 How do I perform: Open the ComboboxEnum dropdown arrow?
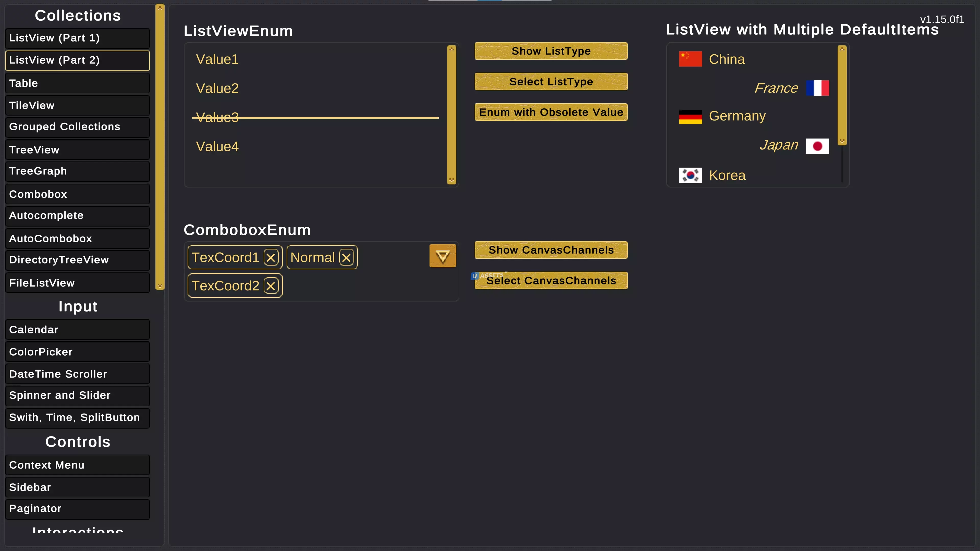(x=443, y=256)
